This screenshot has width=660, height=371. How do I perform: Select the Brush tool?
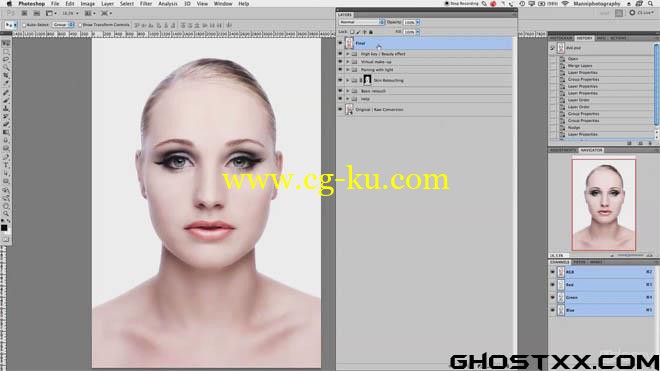[6, 100]
